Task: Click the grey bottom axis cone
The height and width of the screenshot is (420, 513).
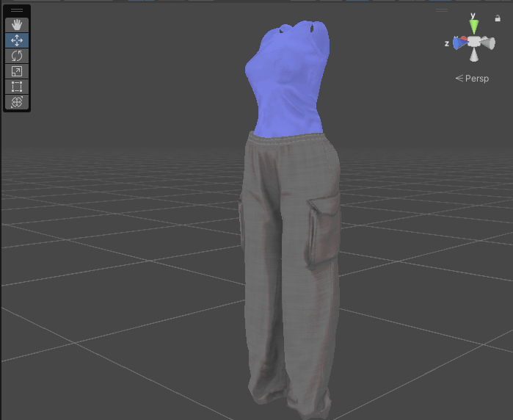Action: coord(474,55)
